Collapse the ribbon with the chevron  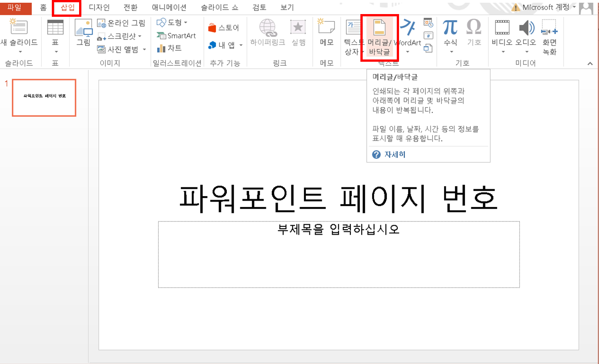pyautogui.click(x=590, y=63)
